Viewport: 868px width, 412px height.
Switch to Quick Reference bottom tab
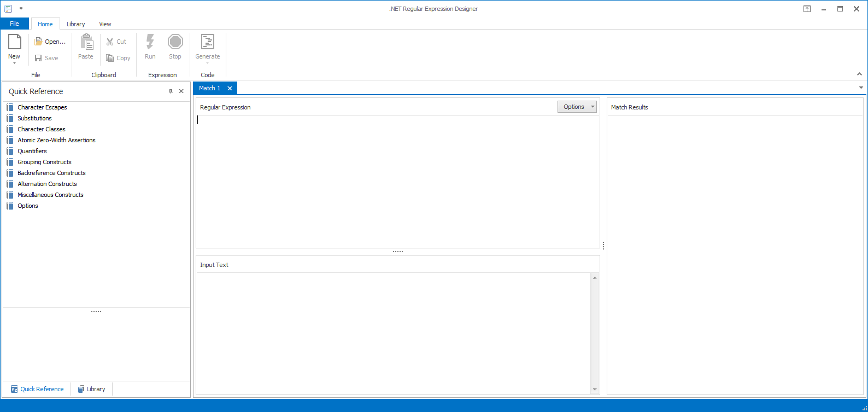[x=37, y=389]
